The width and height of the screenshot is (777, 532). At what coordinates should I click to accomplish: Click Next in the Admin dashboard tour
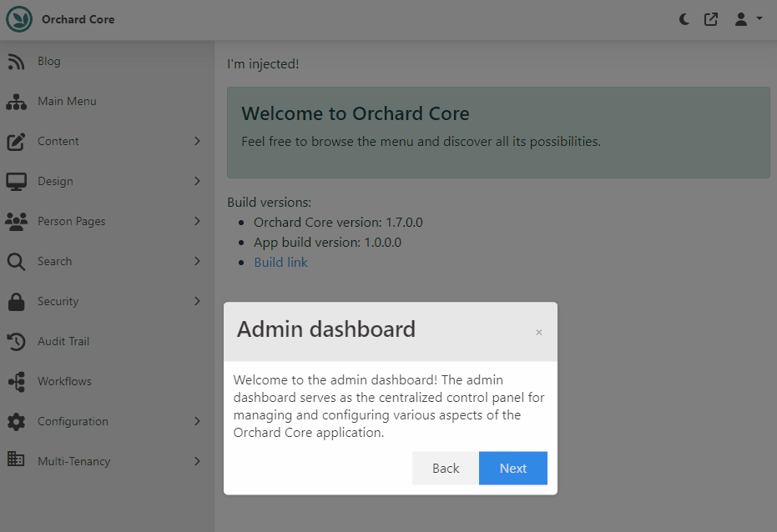click(x=513, y=468)
